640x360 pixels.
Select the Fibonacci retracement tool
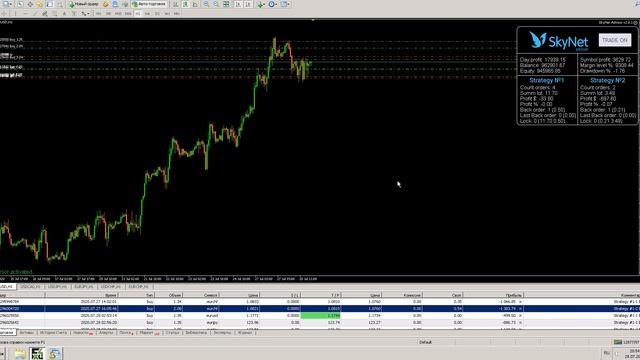(x=54, y=13)
